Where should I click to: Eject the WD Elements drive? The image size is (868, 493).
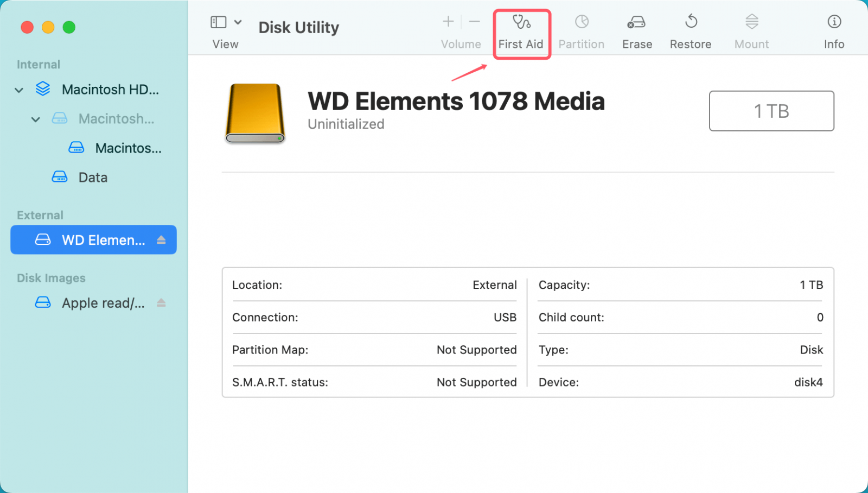(161, 239)
